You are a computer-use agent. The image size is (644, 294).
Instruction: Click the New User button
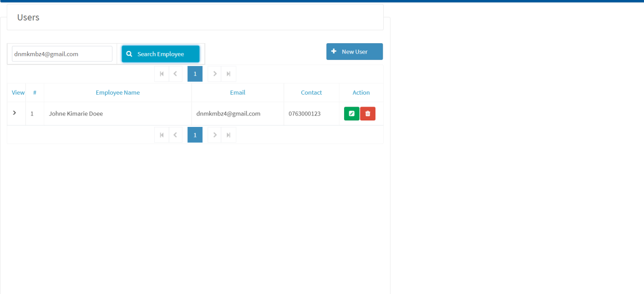coord(354,51)
